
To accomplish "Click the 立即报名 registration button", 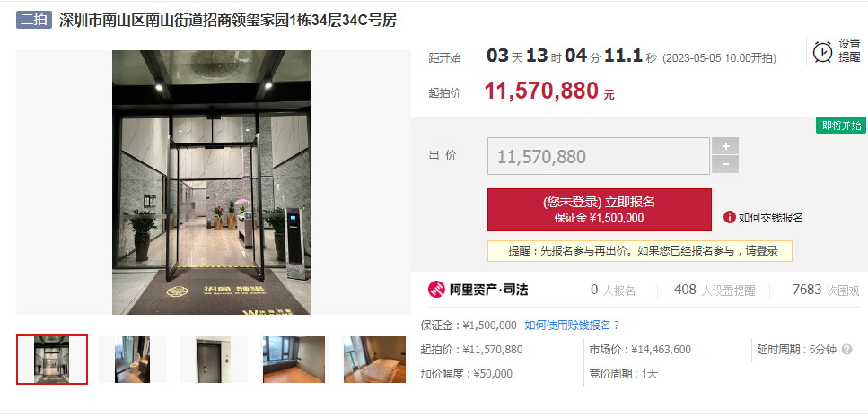I will pyautogui.click(x=600, y=210).
